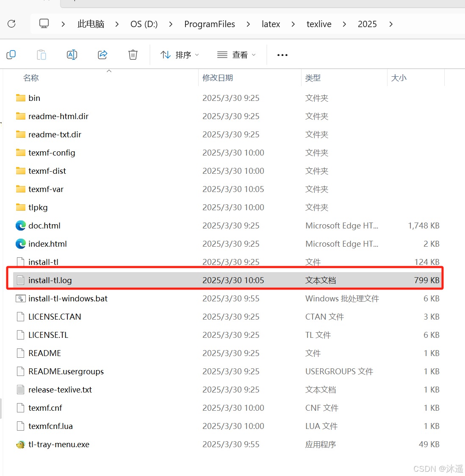Select the file name release-texlive.txt
Viewport: 465px width, 476px height.
pyautogui.click(x=60, y=390)
